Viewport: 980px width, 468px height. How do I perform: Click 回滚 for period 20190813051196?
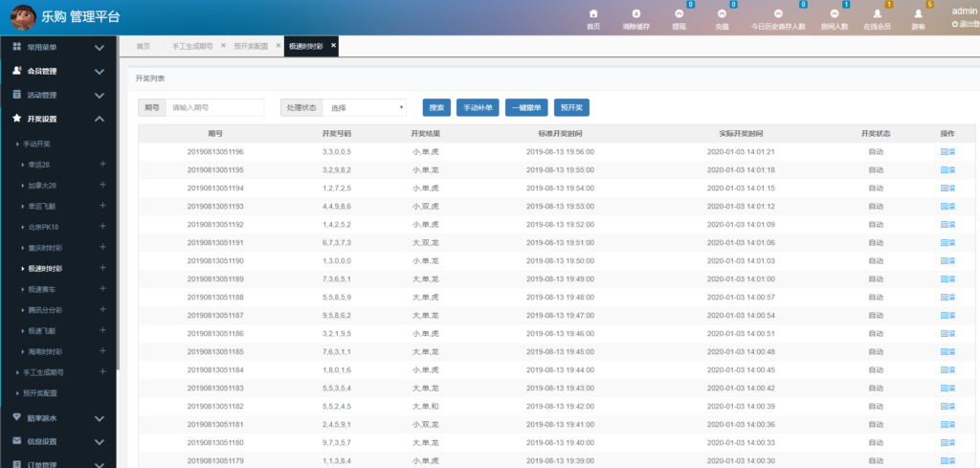947,152
